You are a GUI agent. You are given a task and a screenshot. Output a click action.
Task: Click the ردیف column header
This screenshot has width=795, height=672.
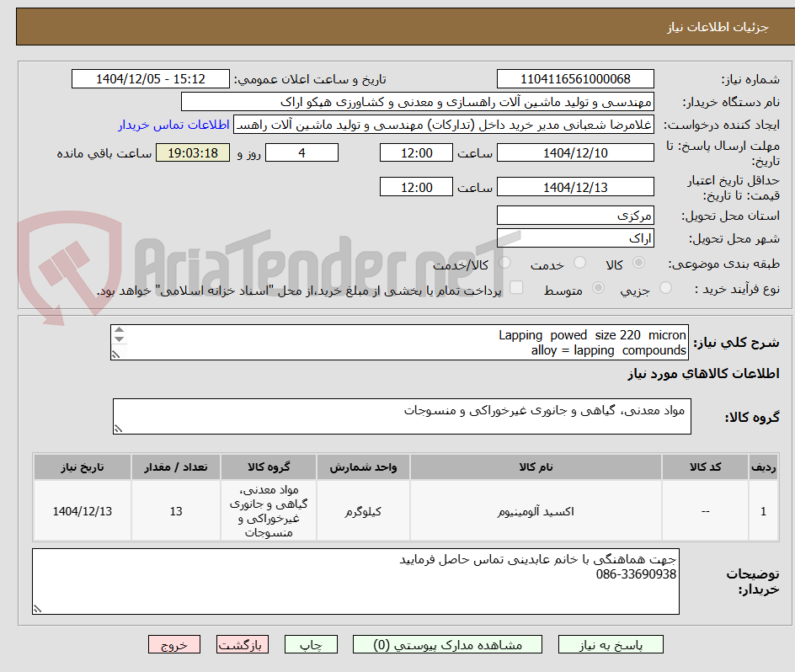coord(764,467)
